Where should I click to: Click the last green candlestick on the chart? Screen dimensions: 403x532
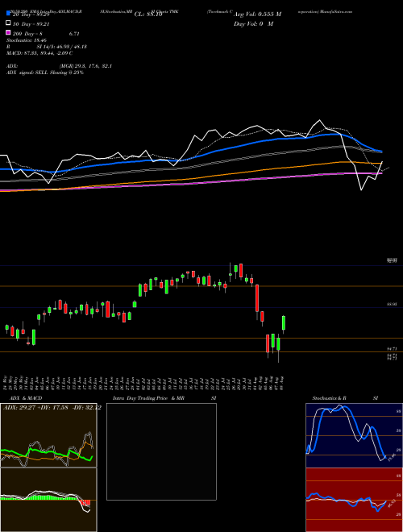pos(284,323)
